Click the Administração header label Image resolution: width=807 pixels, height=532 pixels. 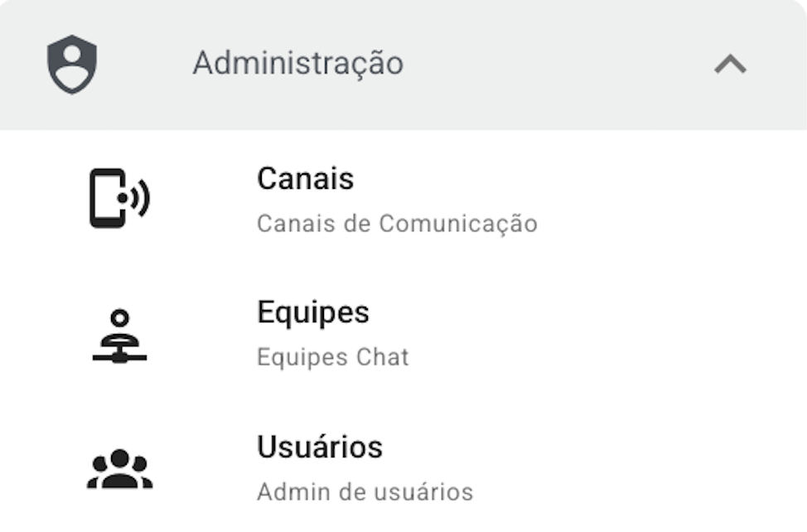pos(297,64)
